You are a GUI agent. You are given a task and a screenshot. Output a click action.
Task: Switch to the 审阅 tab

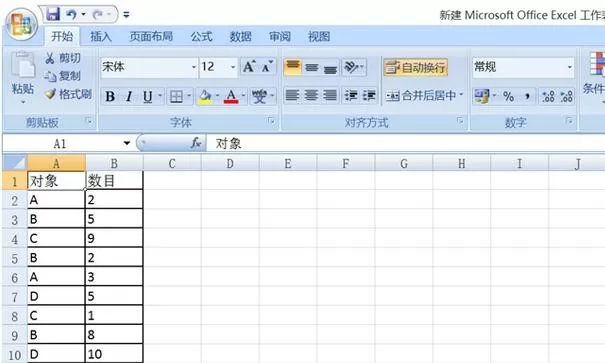(280, 37)
